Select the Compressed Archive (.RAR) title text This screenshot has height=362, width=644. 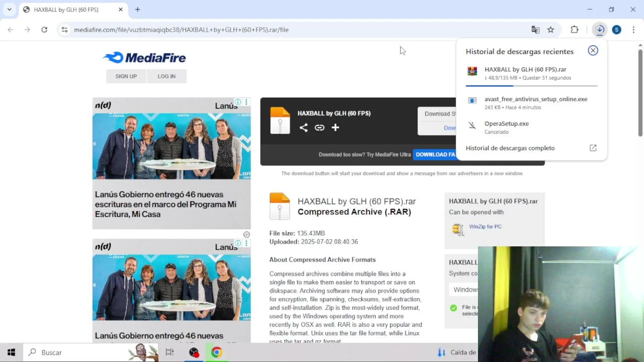[x=354, y=212]
